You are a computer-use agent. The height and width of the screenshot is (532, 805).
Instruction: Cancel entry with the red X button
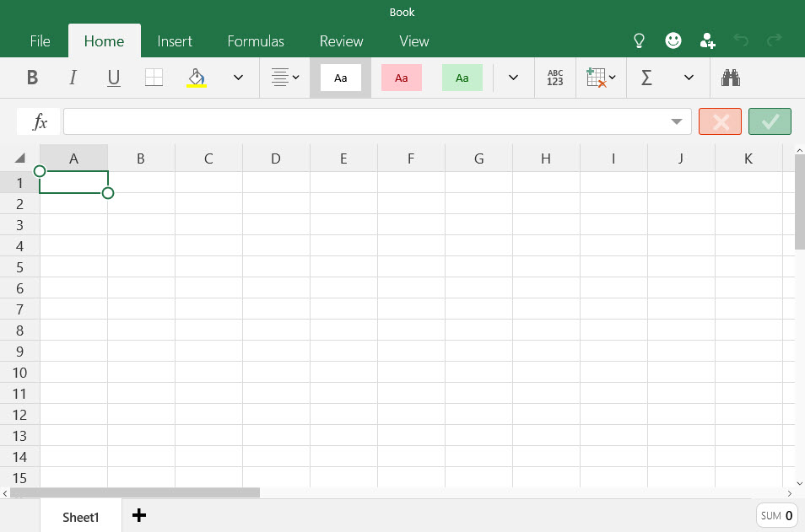(720, 121)
